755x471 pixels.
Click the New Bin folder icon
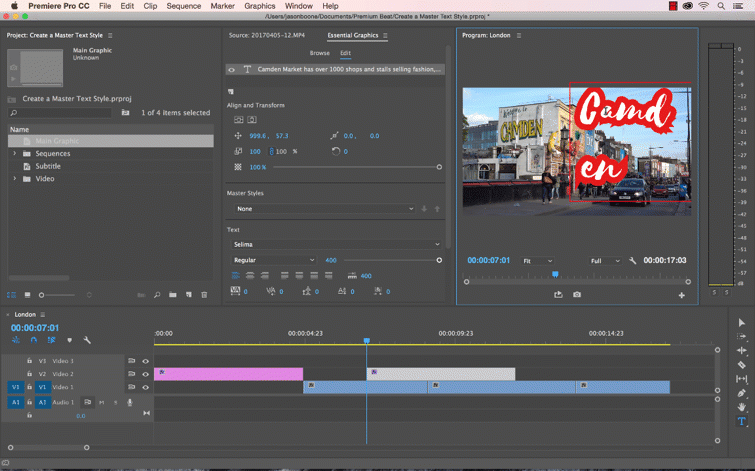point(173,295)
